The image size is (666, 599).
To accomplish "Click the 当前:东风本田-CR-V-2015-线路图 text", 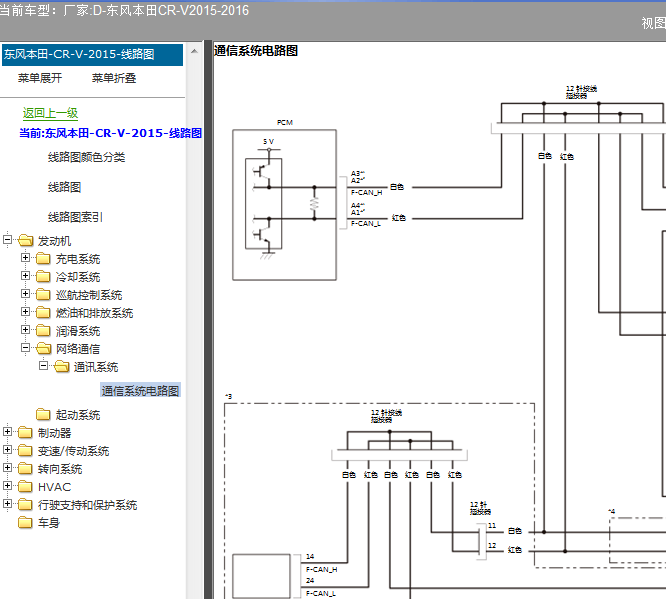I will pyautogui.click(x=110, y=133).
